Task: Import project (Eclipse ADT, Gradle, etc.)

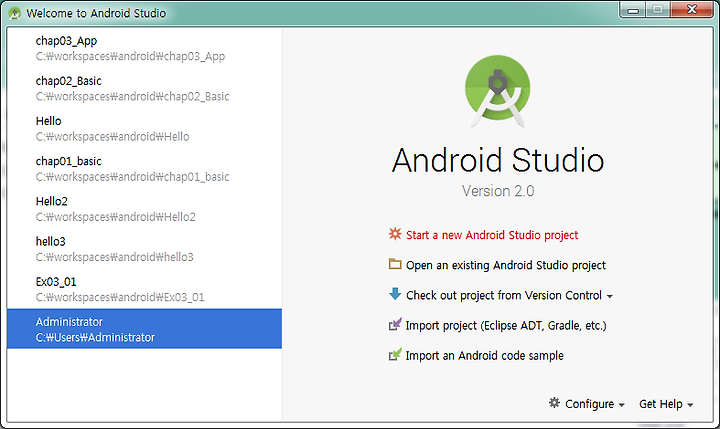Action: pos(506,326)
